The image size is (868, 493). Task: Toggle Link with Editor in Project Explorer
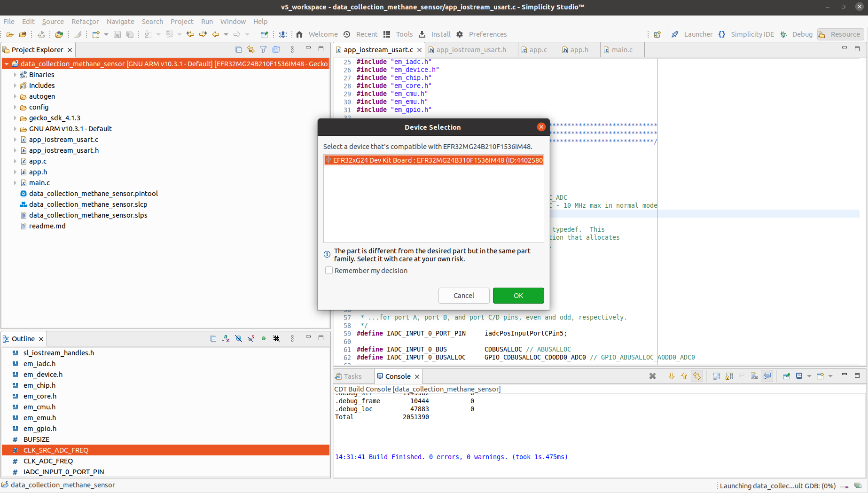250,50
